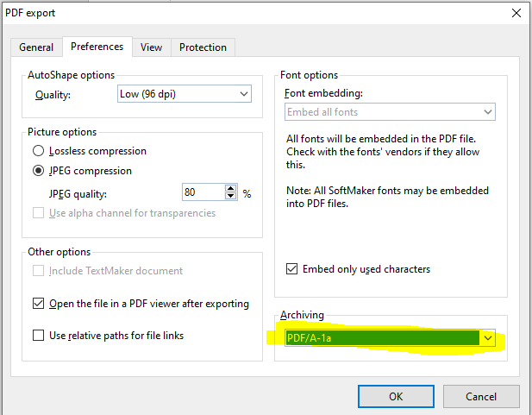
Task: Click Use alpha channel for transparencies checkbox
Action: pyautogui.click(x=39, y=213)
